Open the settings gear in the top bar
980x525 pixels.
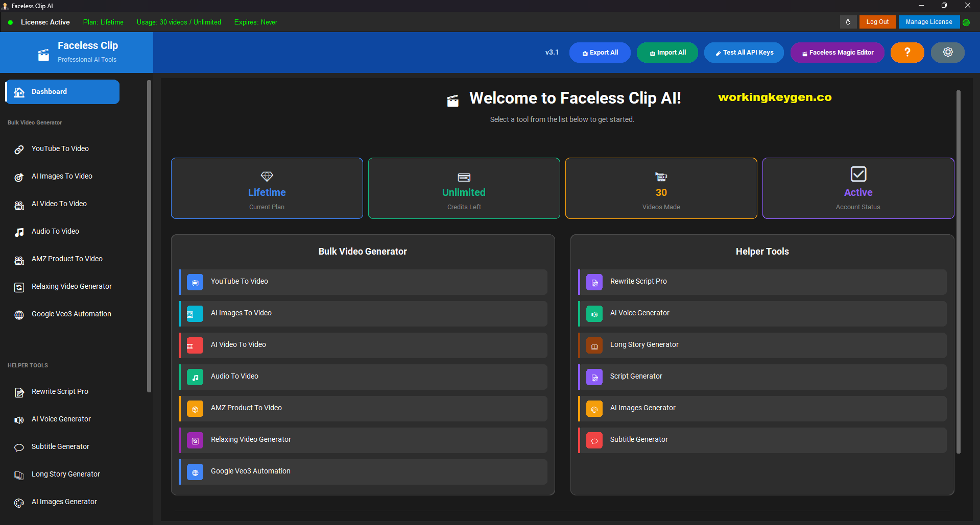point(947,52)
